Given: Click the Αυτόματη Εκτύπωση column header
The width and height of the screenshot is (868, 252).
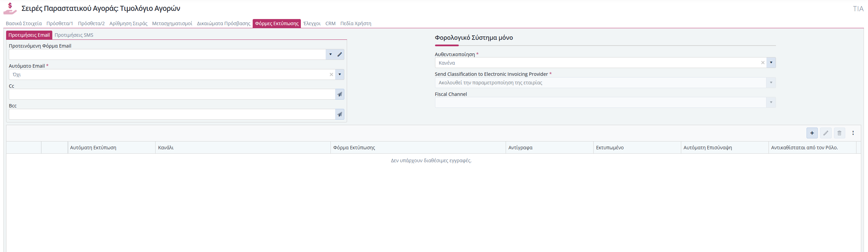Looking at the screenshot, I should (111, 148).
